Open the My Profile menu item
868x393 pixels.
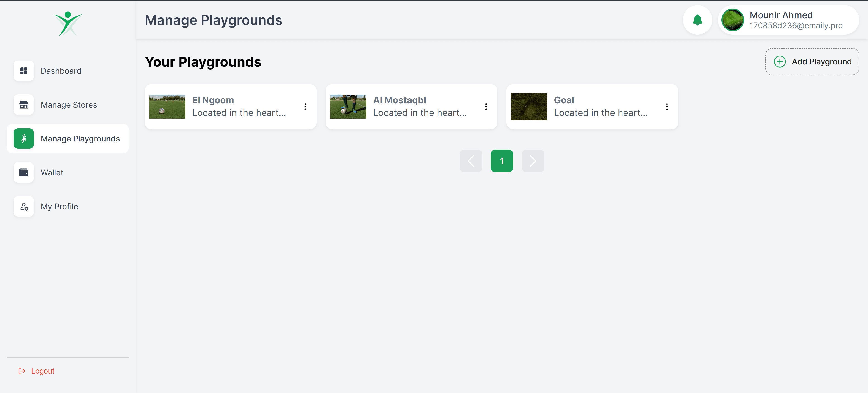coord(59,206)
